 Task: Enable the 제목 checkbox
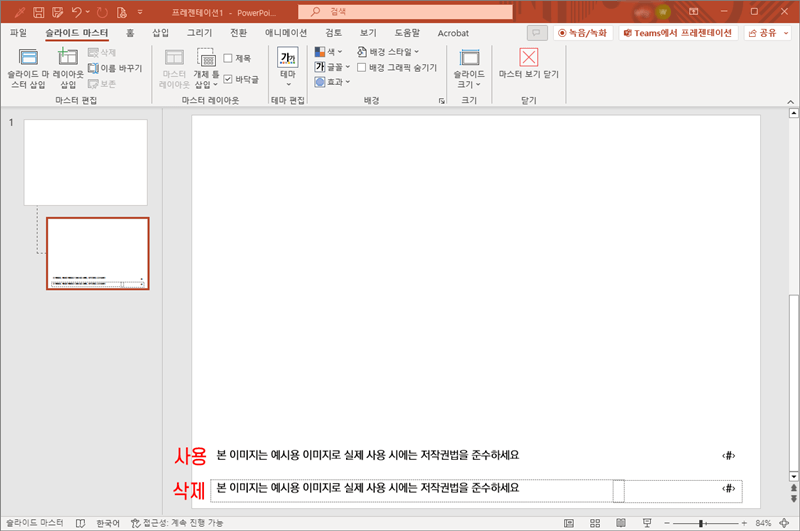(x=228, y=59)
